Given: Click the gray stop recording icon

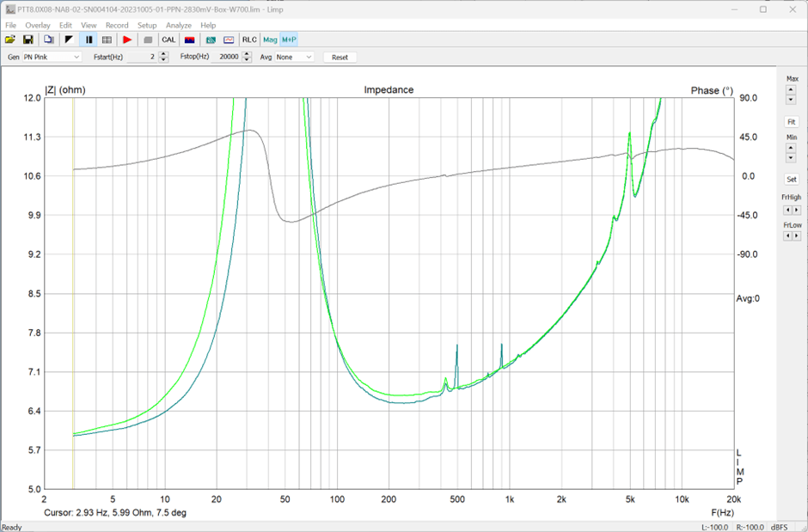Looking at the screenshot, I should tap(148, 40).
